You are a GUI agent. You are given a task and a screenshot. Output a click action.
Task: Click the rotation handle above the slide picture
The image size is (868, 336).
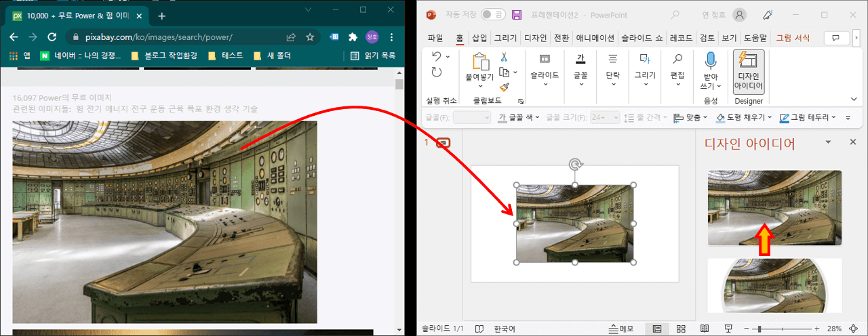[x=575, y=164]
